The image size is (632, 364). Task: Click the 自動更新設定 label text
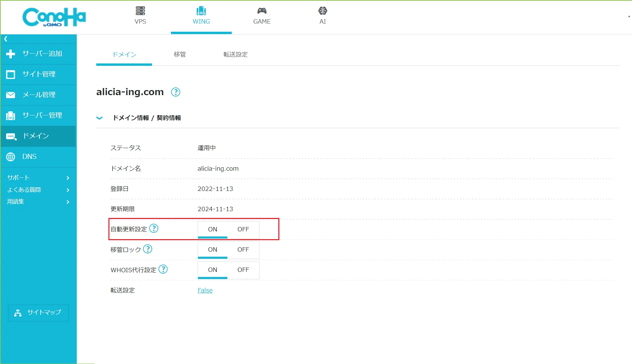129,229
